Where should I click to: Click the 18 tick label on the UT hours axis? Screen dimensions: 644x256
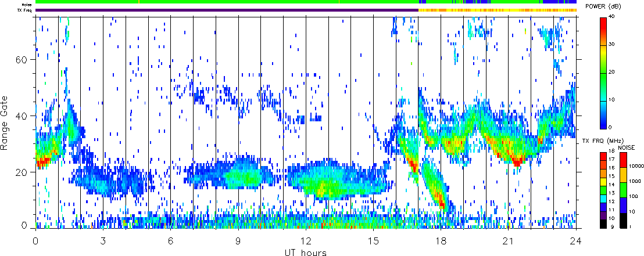point(441,241)
